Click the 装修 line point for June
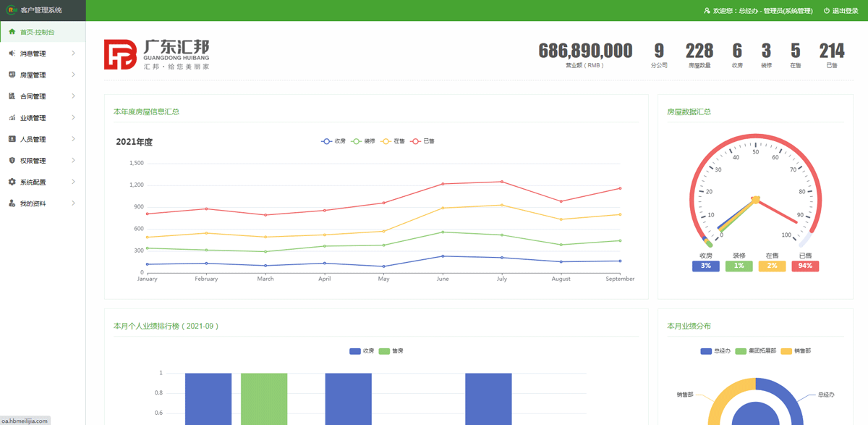 [x=443, y=232]
